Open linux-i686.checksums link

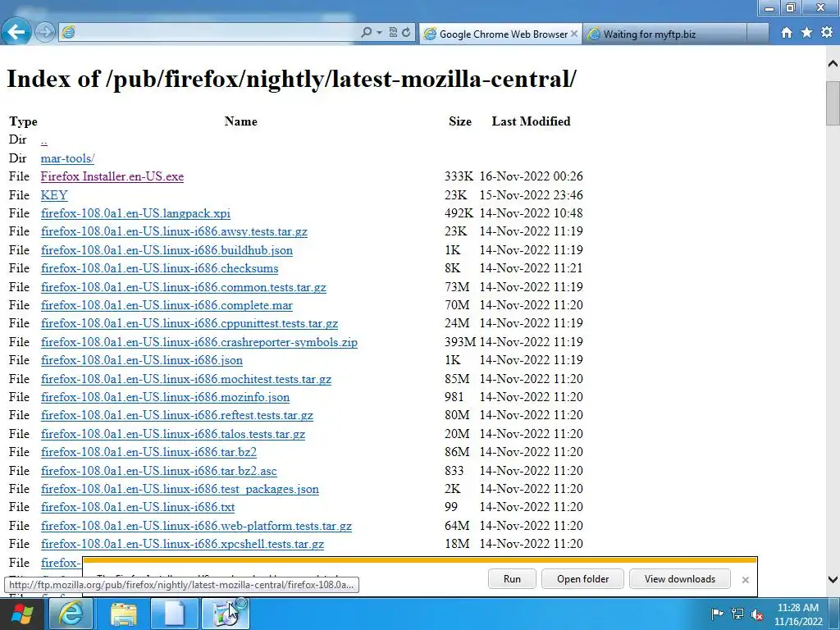pyautogui.click(x=160, y=268)
